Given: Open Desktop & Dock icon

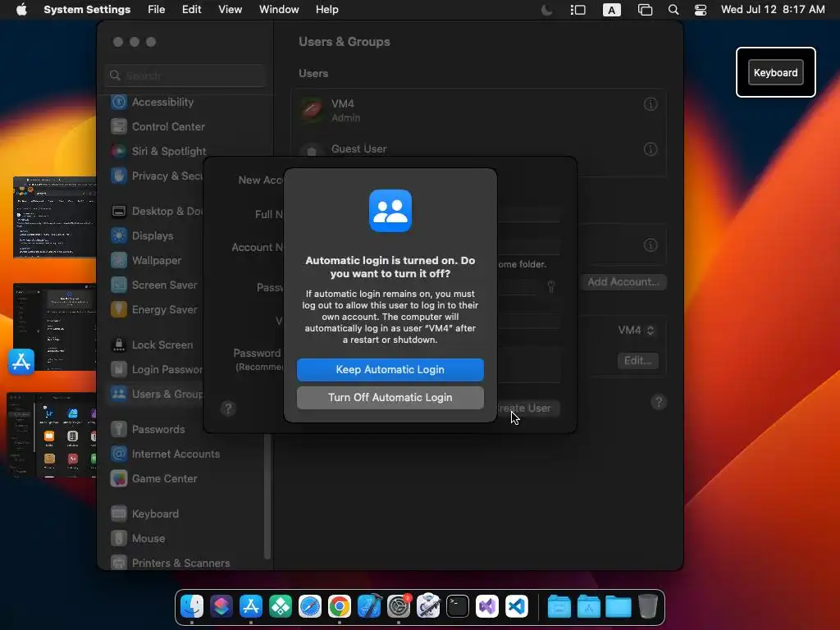Looking at the screenshot, I should [119, 211].
